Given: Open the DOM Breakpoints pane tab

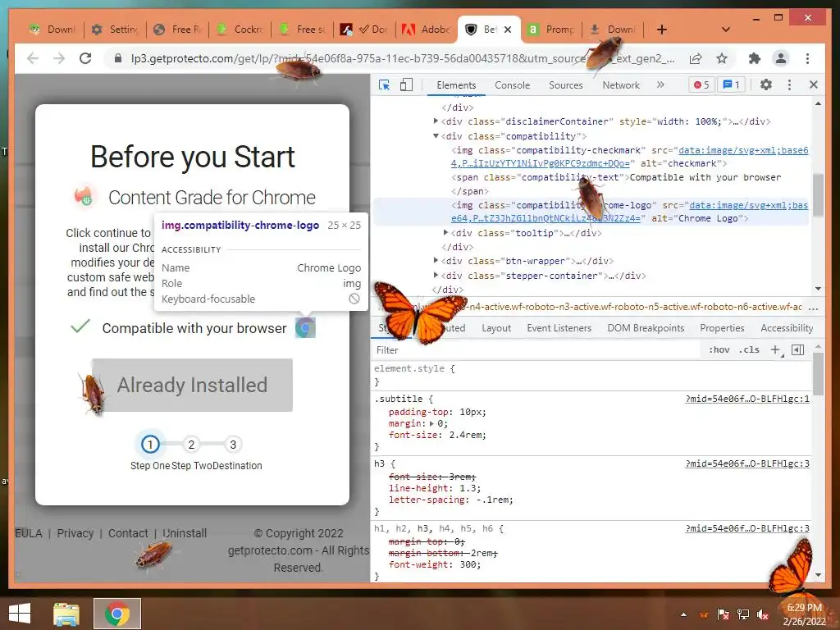Looking at the screenshot, I should pyautogui.click(x=646, y=328).
